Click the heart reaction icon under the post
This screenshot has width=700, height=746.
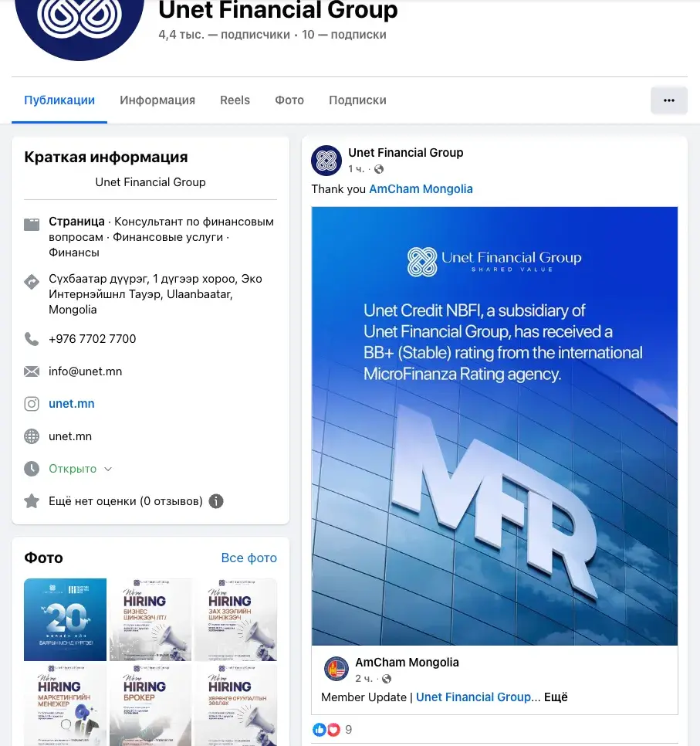(334, 729)
